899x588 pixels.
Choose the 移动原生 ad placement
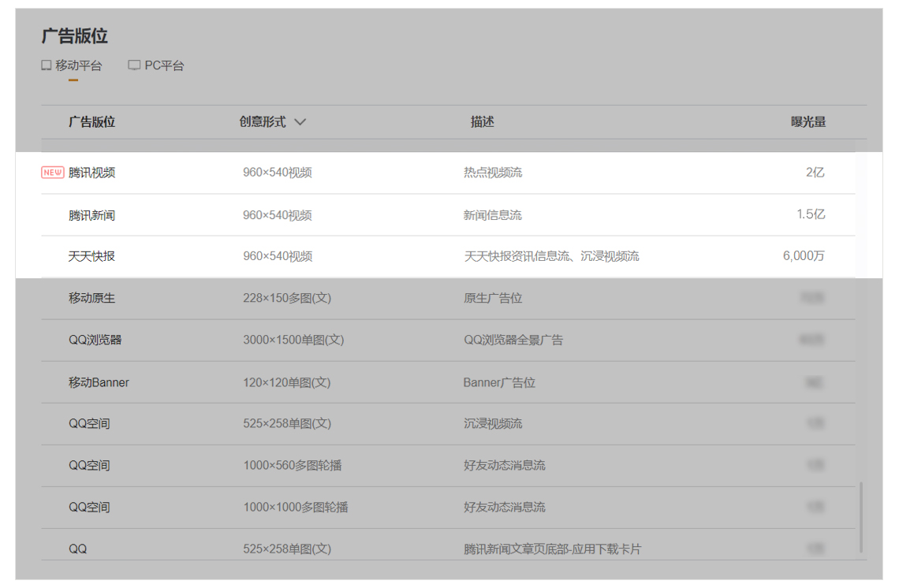click(91, 298)
